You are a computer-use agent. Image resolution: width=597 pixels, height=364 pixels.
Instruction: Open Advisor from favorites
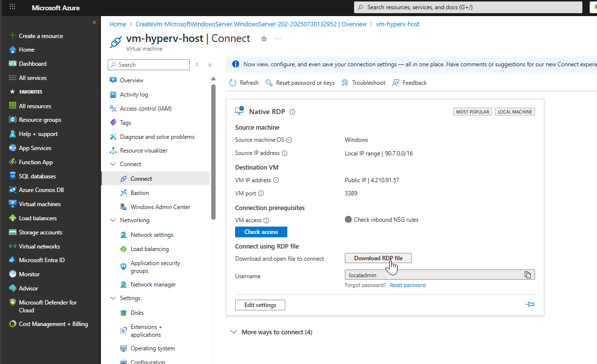click(28, 288)
